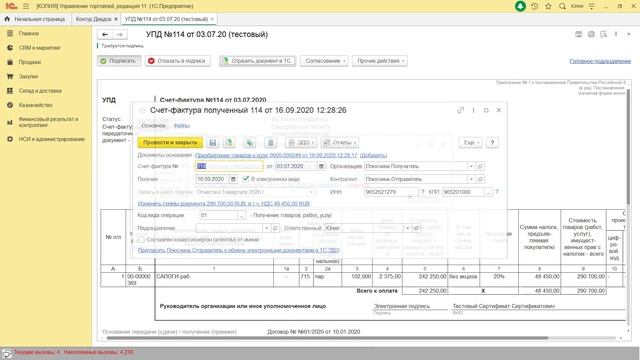
Task: Open the Казначейство section in sidebar
Action: 36,105
